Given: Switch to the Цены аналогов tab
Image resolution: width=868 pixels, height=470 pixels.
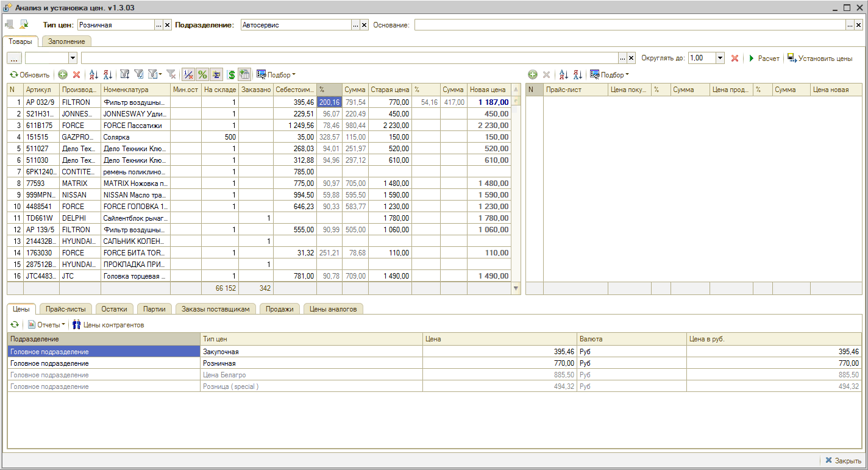Looking at the screenshot, I should [333, 309].
